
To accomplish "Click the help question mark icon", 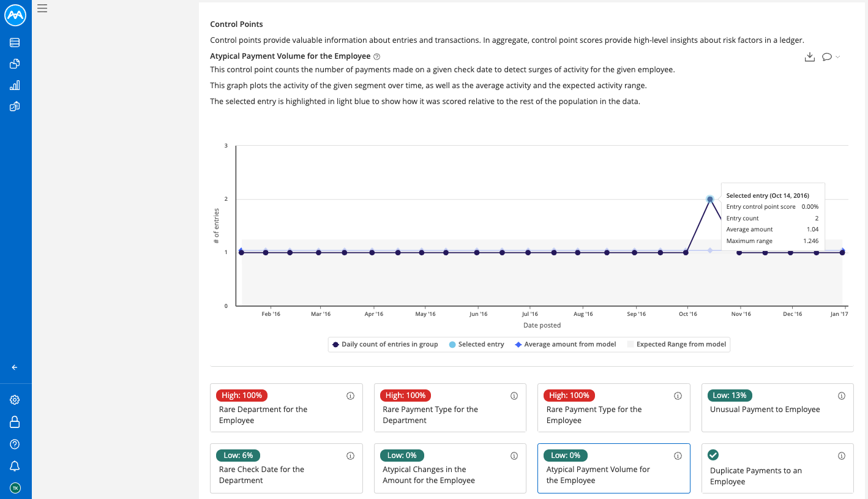I will tap(15, 444).
